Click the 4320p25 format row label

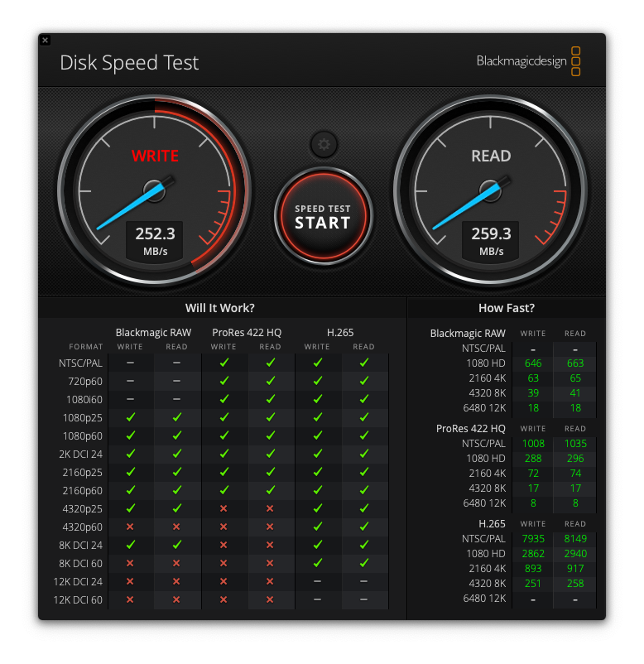pyautogui.click(x=83, y=509)
